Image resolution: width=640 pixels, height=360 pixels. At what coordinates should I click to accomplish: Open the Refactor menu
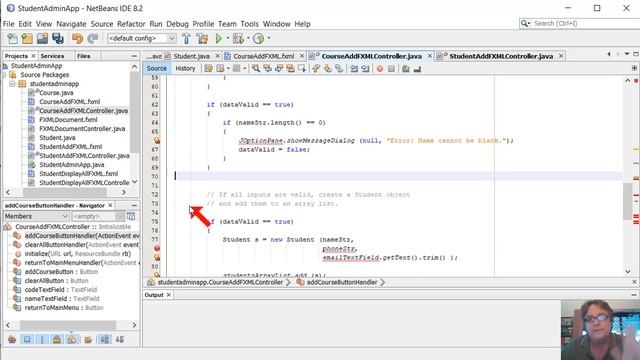point(131,24)
